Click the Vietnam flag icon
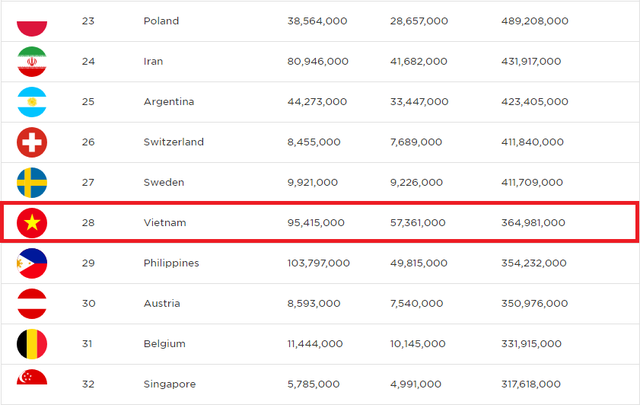 point(32,222)
